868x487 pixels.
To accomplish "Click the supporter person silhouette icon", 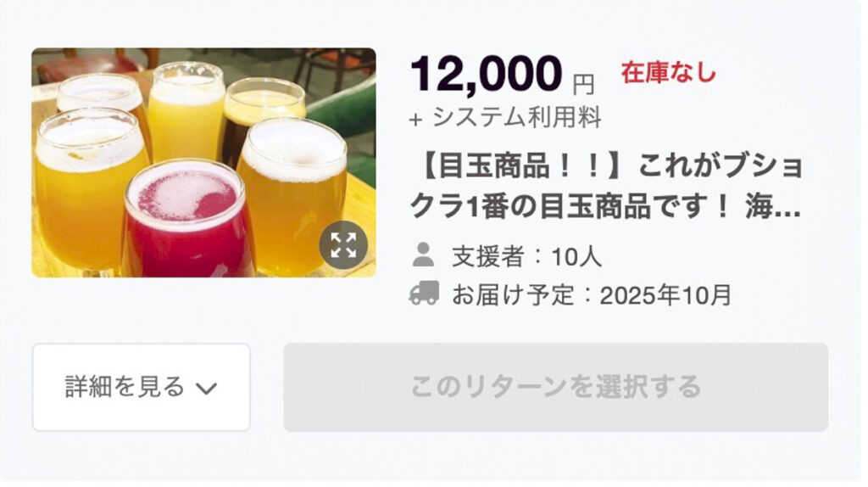I will pyautogui.click(x=424, y=255).
